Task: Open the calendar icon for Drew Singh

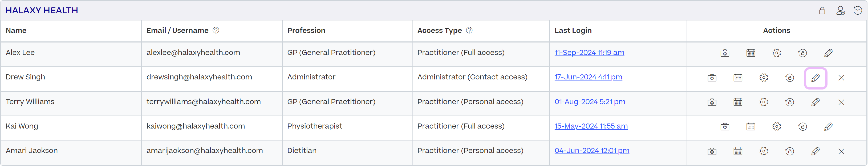Action: coord(738,77)
